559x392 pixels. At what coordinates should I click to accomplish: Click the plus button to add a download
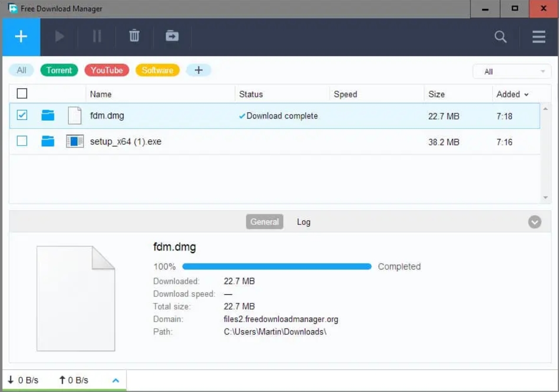[x=21, y=37]
